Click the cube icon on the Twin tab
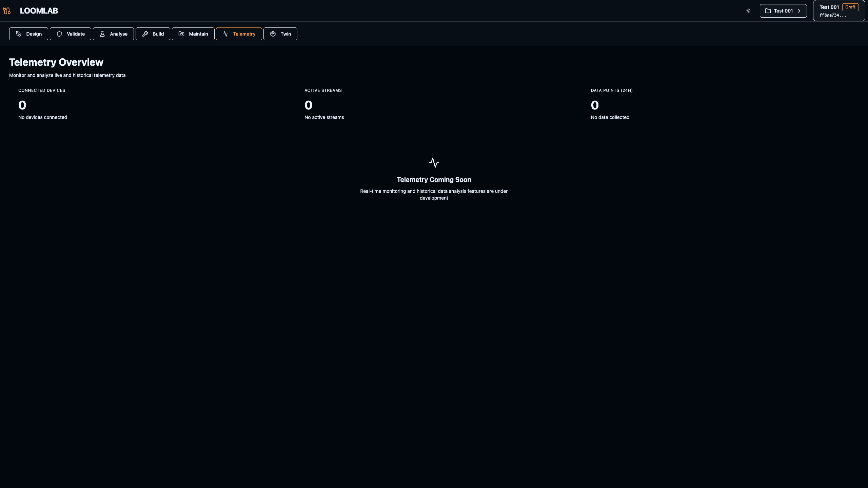The height and width of the screenshot is (488, 868). [x=273, y=34]
